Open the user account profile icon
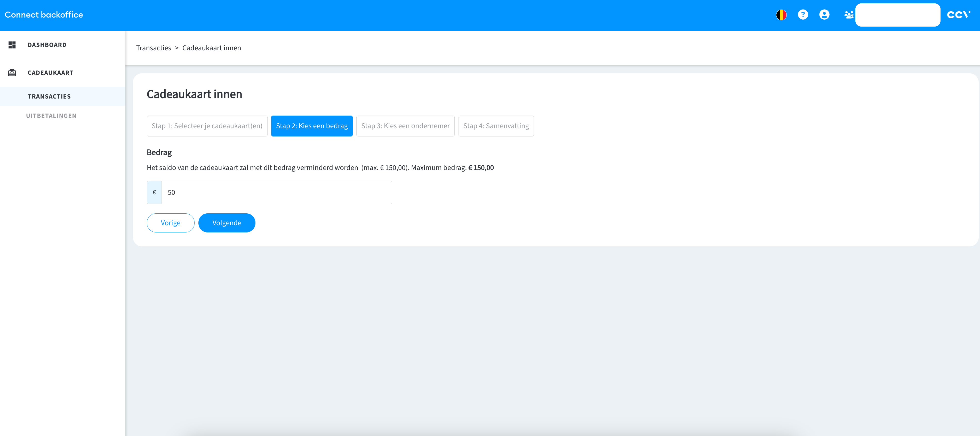980x436 pixels. (824, 15)
